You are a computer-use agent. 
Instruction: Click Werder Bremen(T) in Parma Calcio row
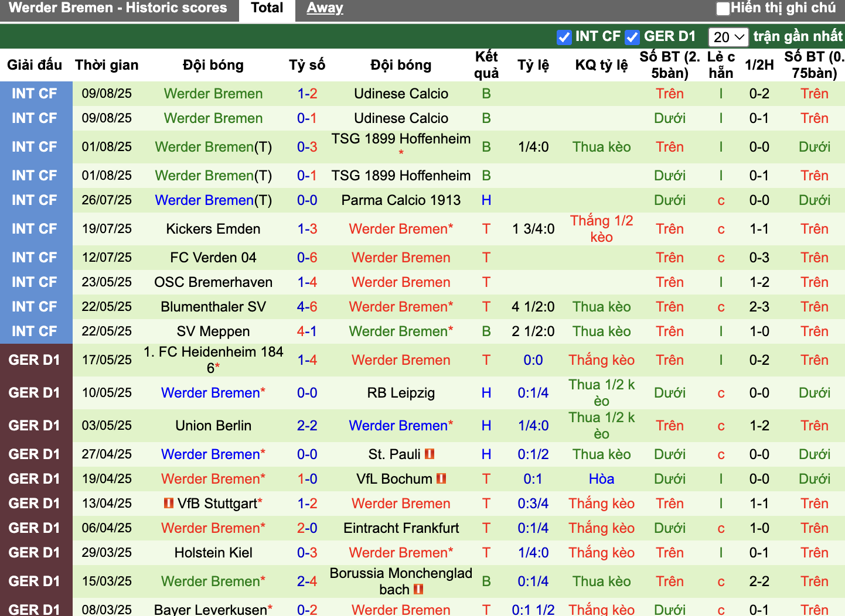213,200
